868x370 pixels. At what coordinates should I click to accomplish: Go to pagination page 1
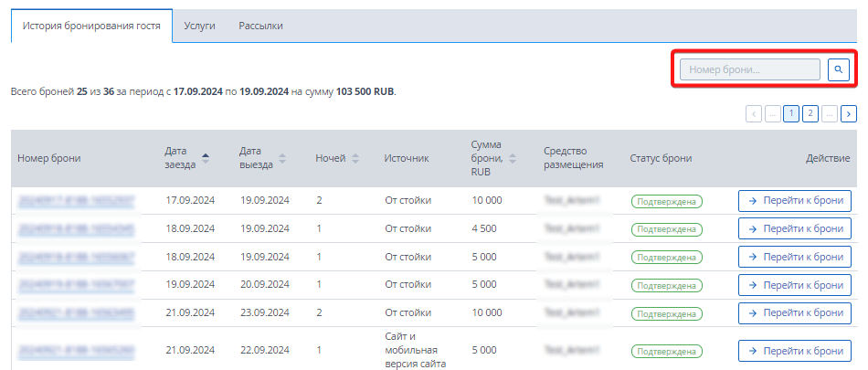[791, 113]
